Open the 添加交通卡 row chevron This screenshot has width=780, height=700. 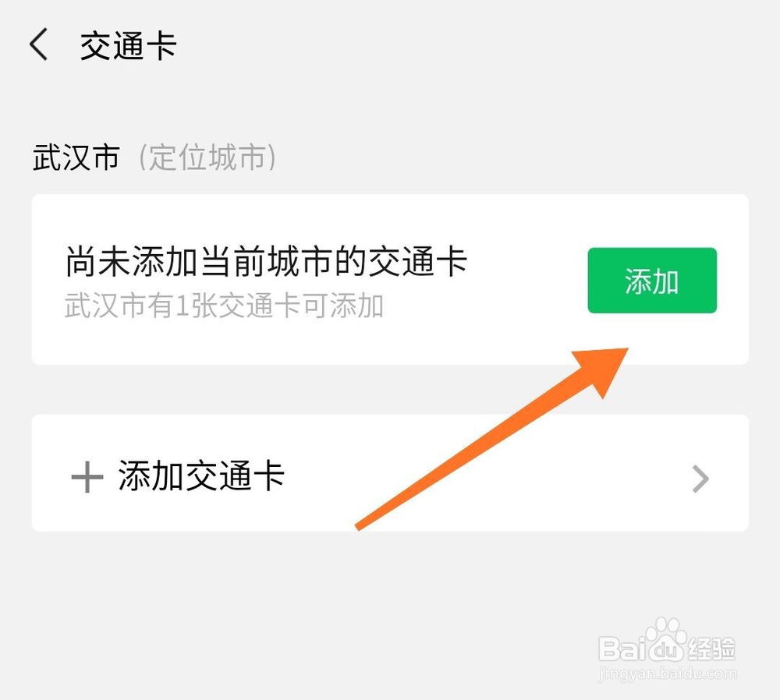tap(700, 479)
